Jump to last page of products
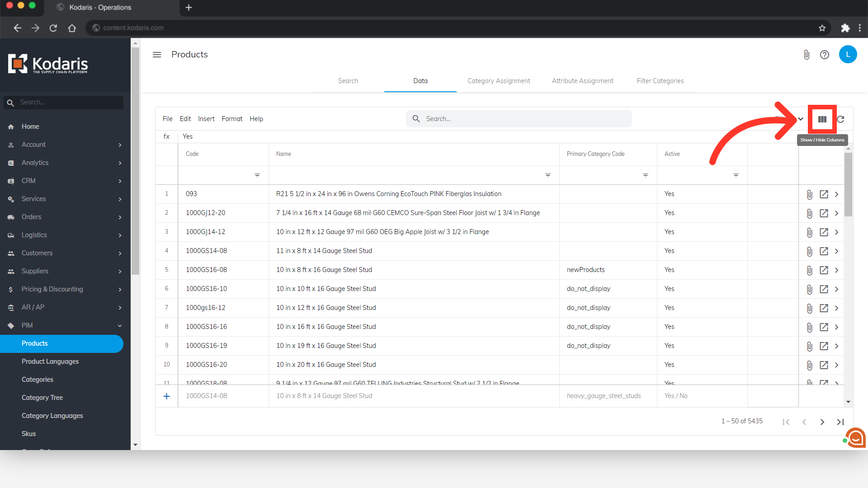The height and width of the screenshot is (488, 868). coord(840,422)
